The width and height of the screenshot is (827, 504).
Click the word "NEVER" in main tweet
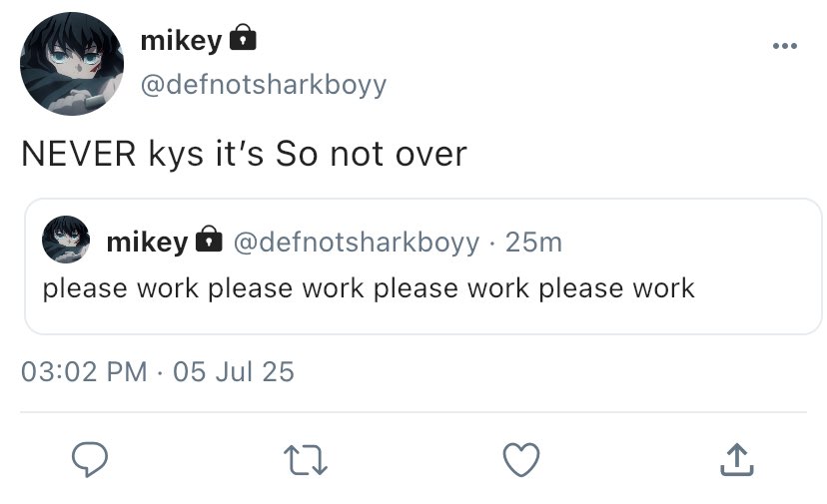point(78,154)
